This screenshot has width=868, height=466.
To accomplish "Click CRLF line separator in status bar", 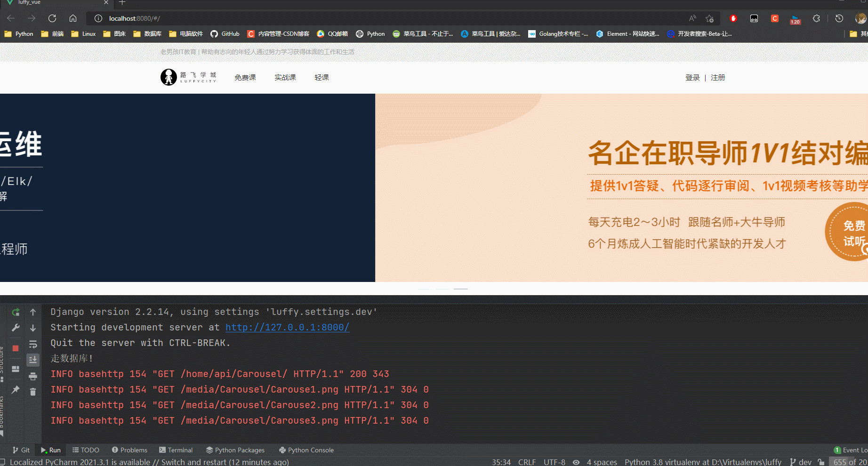I will point(527,462).
